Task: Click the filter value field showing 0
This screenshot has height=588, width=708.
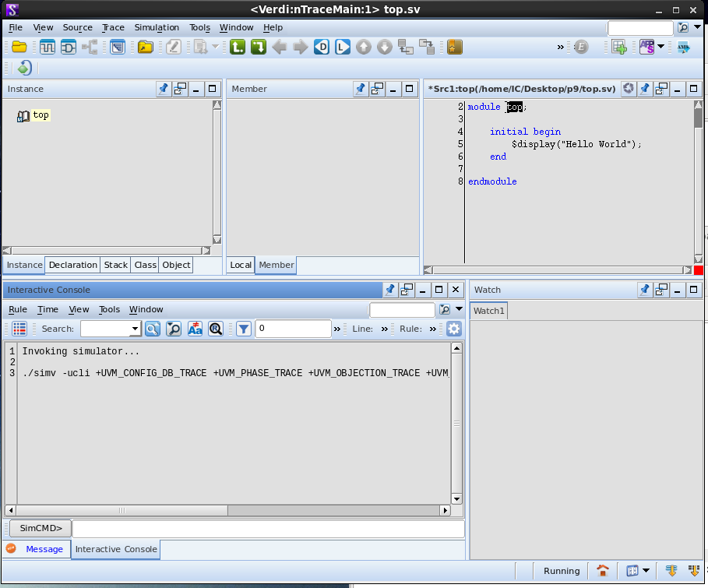Action: pos(293,329)
